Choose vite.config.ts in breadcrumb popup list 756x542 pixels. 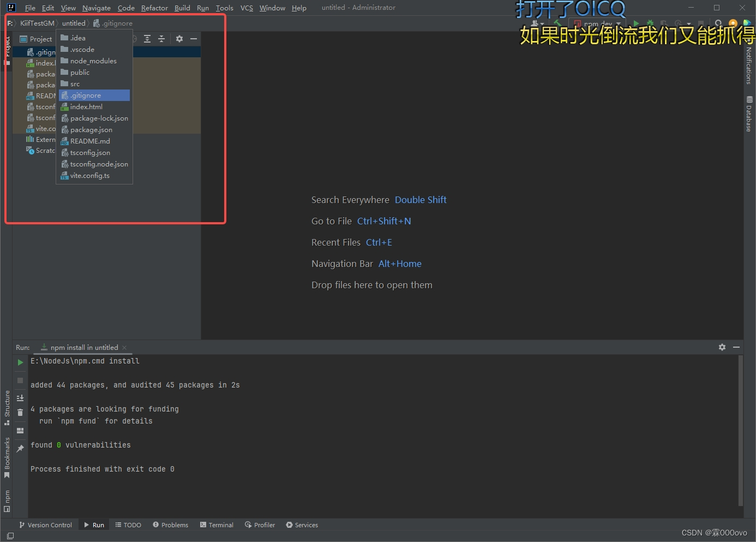point(94,176)
